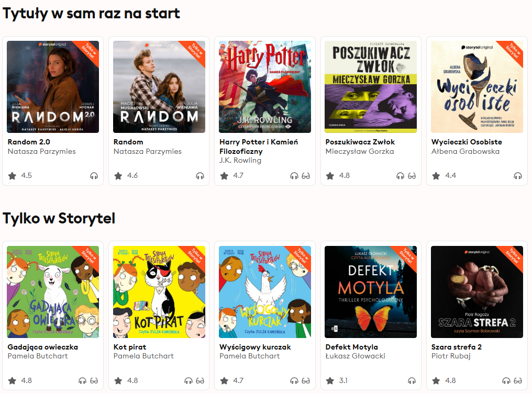532x394 pixels.
Task: Open the Kot pirat cover thumbnail
Action: click(159, 292)
